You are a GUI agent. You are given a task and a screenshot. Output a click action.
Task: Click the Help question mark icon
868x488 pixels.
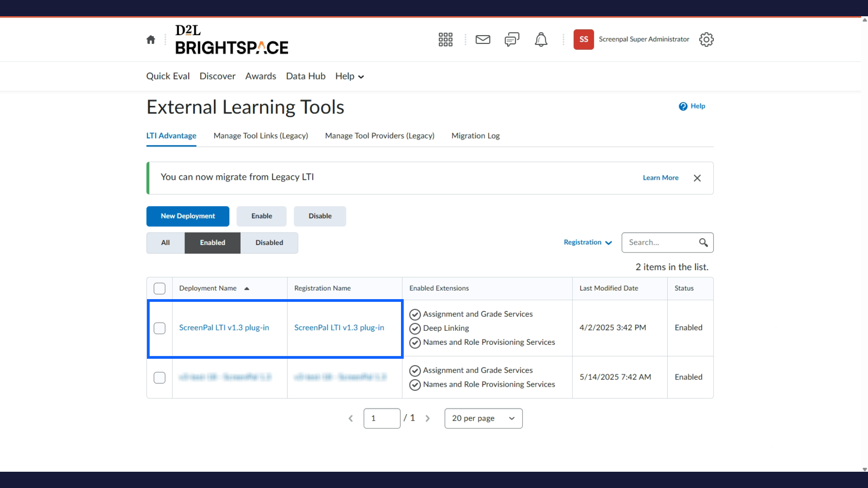click(x=683, y=106)
